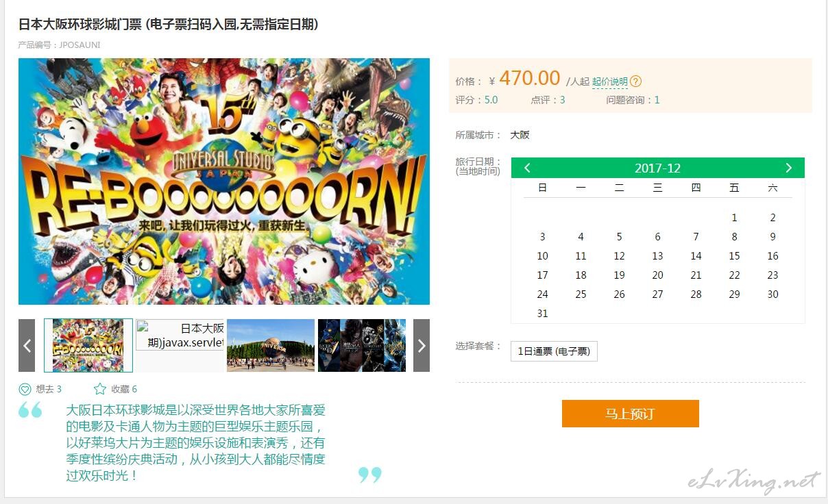Screen dimensions: 828x504
Task: Select the 1日通票 (电子票) package option
Action: coord(554,351)
